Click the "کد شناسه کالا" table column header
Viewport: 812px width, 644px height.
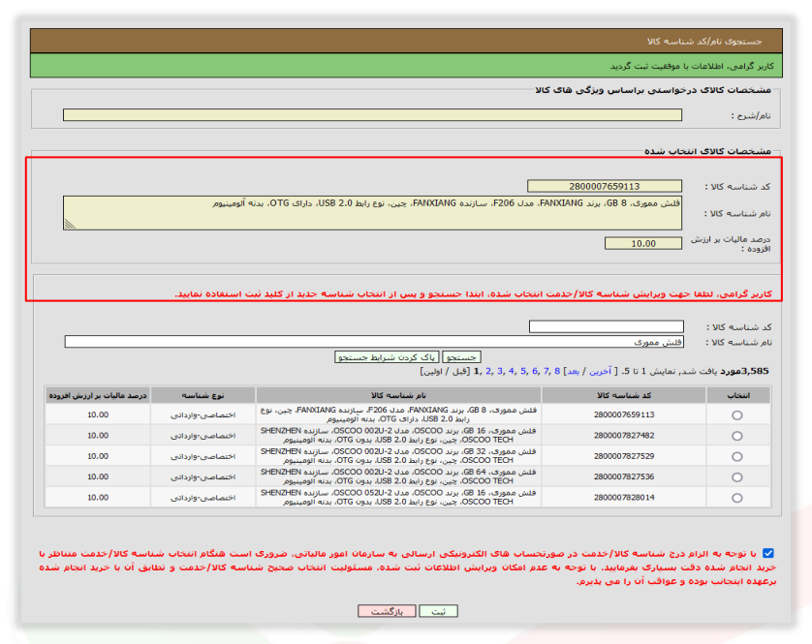624,395
